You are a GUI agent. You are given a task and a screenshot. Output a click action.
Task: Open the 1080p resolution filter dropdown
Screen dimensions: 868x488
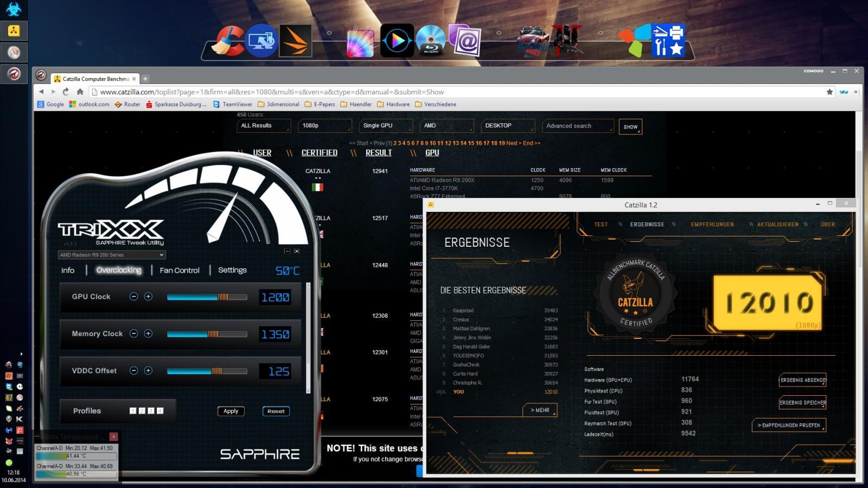point(325,126)
